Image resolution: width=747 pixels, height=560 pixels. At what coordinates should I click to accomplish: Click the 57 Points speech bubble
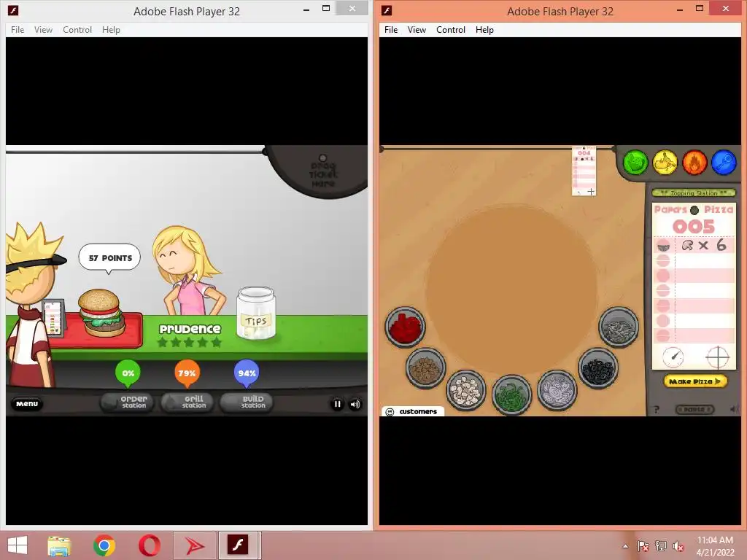point(109,258)
